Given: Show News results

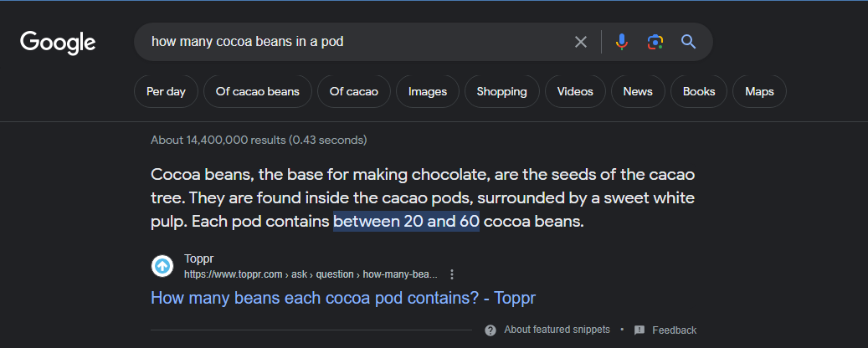Looking at the screenshot, I should [x=638, y=92].
